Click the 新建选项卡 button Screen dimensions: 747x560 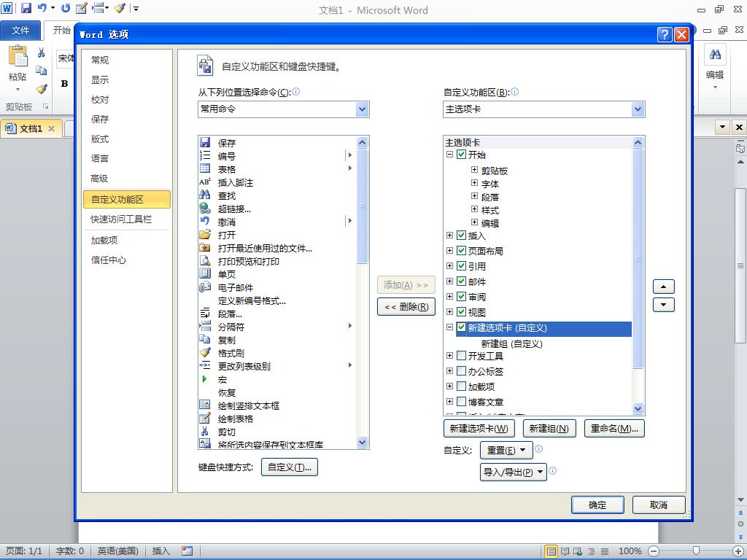(x=479, y=429)
